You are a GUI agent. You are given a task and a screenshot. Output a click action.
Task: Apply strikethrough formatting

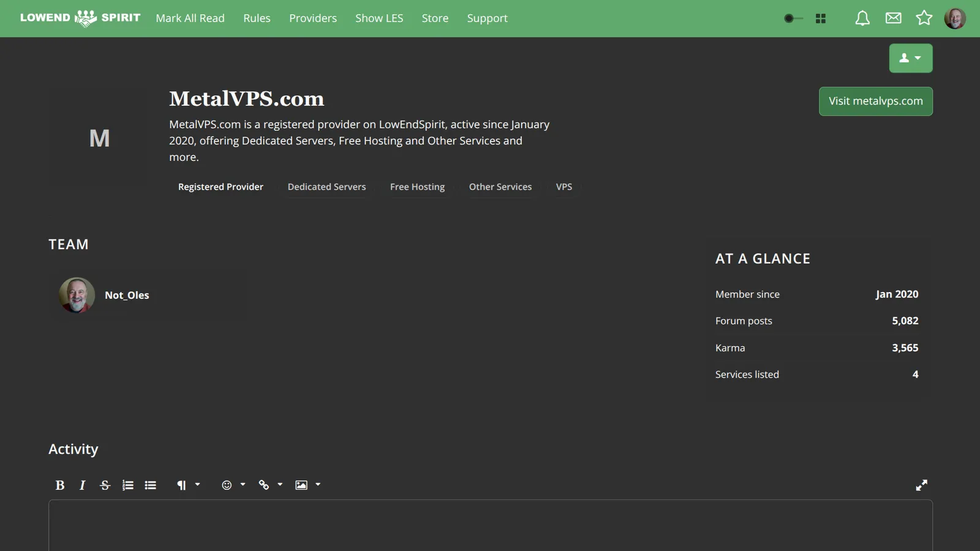pyautogui.click(x=105, y=485)
